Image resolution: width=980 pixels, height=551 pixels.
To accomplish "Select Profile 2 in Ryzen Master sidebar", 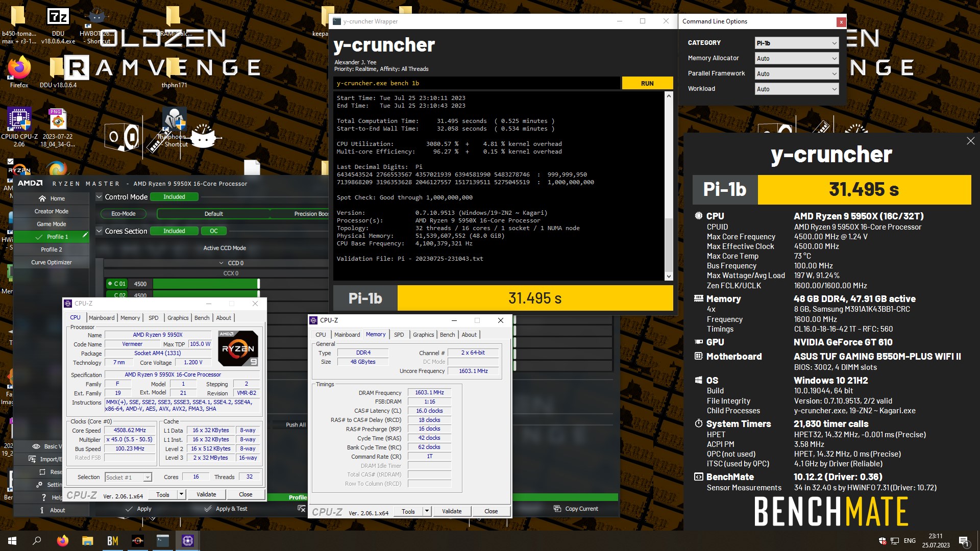I will 51,249.
